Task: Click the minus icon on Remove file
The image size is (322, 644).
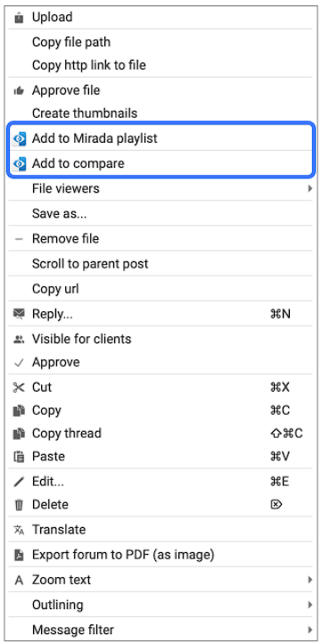Action: click(x=19, y=239)
